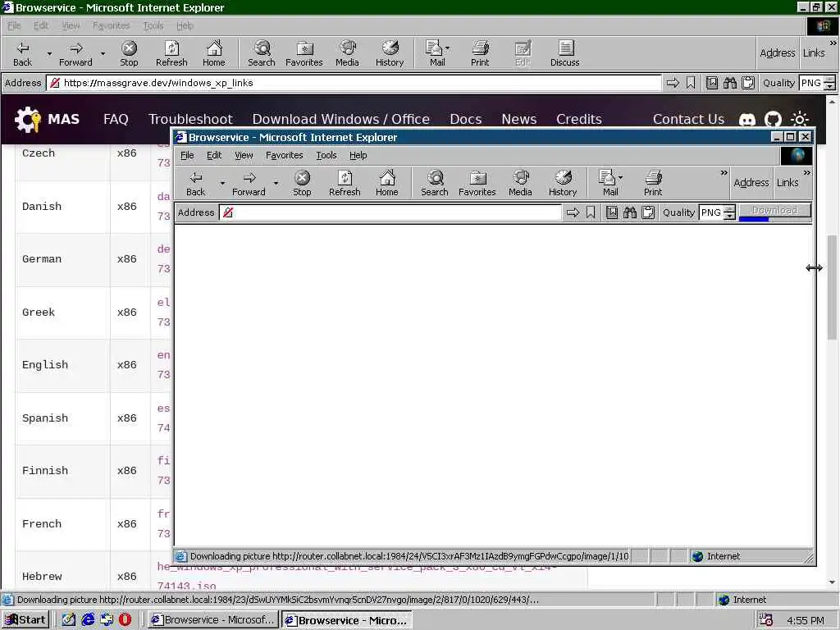Click the Windows Start button
This screenshot has height=630, width=840.
tap(25, 620)
